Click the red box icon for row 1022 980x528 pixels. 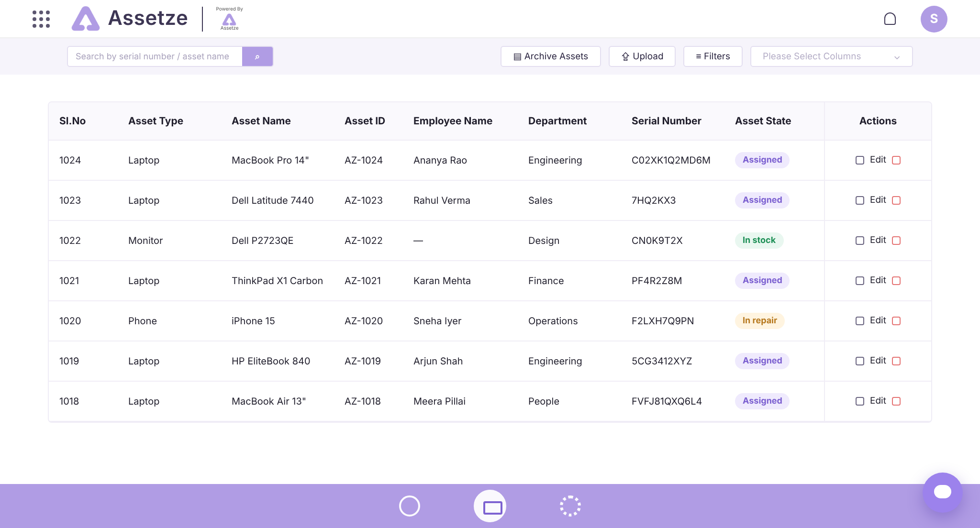pyautogui.click(x=897, y=241)
